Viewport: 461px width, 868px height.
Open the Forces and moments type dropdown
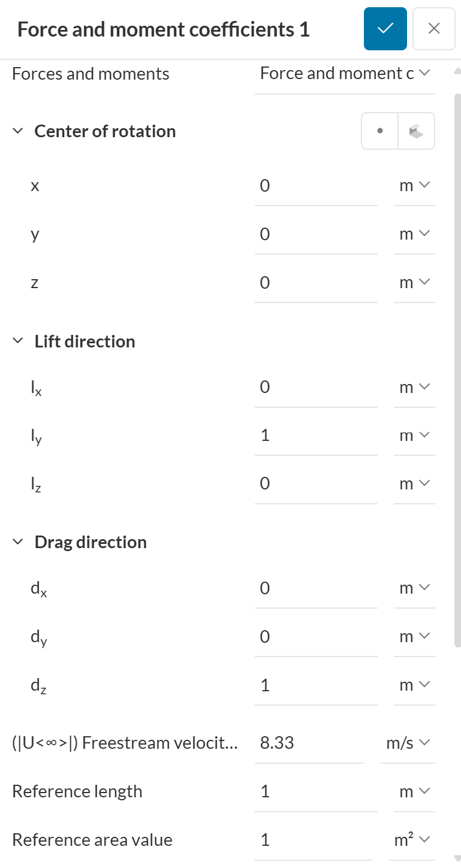pos(345,74)
